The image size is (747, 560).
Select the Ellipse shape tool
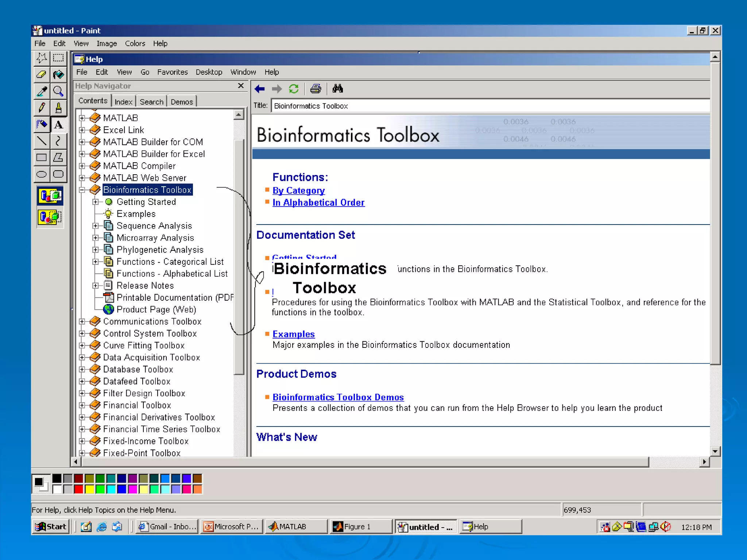pos(42,174)
